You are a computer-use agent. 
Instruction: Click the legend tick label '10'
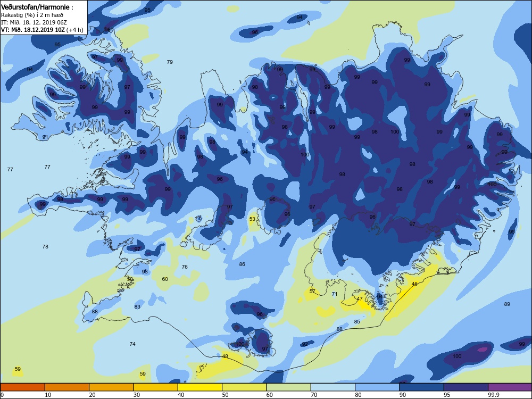(x=48, y=395)
